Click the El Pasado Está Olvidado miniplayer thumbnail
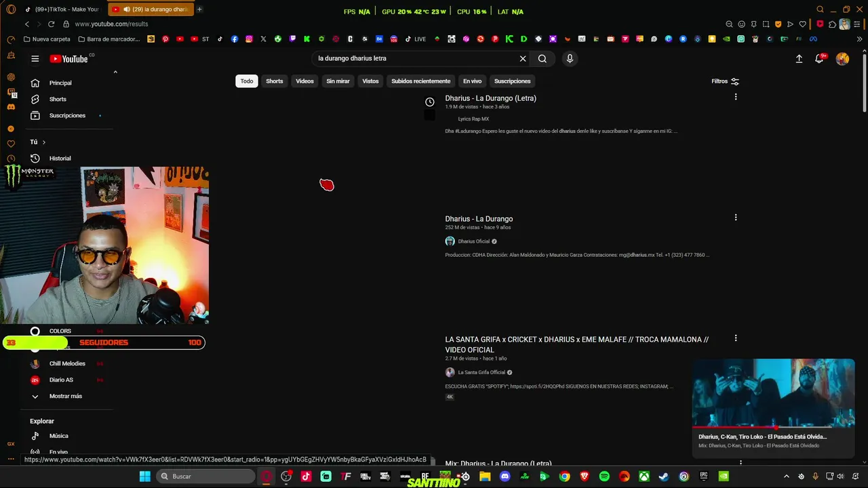 click(773, 393)
